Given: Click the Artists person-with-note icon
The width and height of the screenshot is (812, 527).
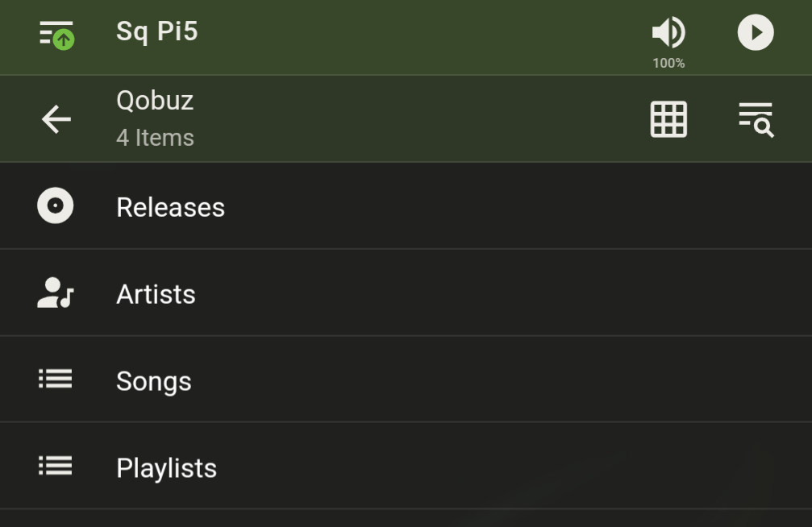Looking at the screenshot, I should coord(56,293).
